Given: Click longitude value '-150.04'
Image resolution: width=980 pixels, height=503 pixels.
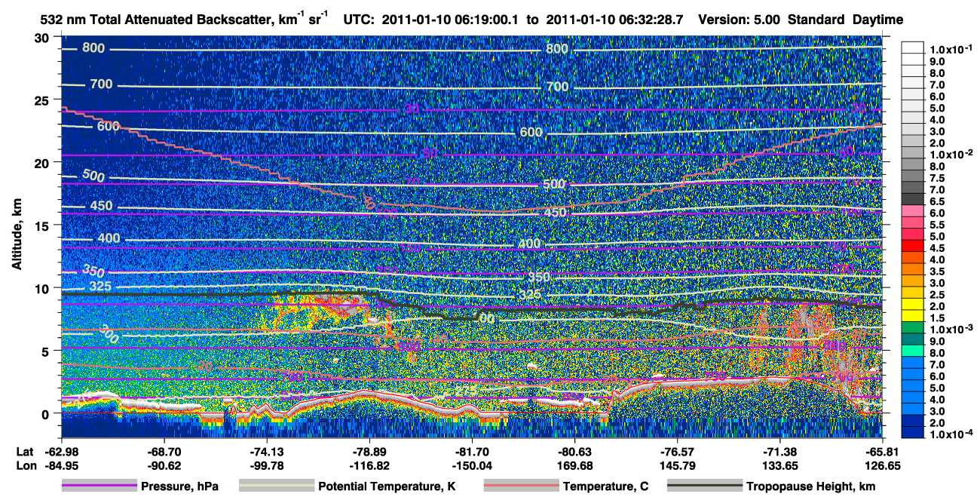Looking at the screenshot, I should [x=472, y=465].
